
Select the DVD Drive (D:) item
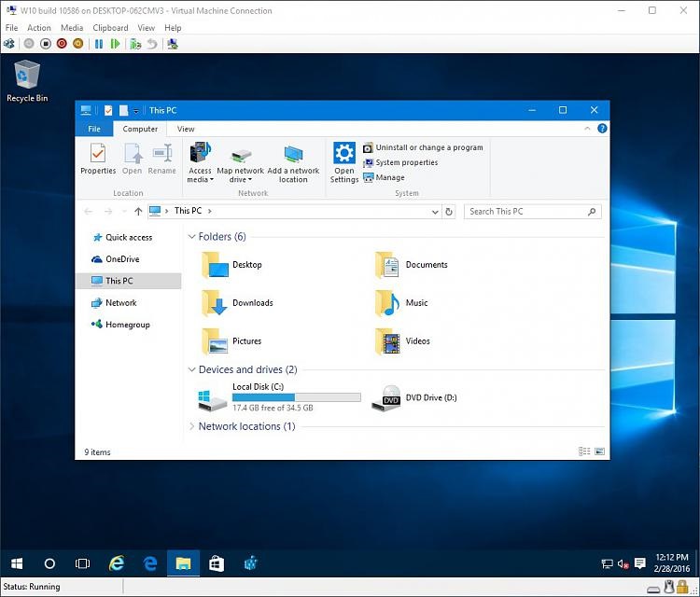pos(414,397)
